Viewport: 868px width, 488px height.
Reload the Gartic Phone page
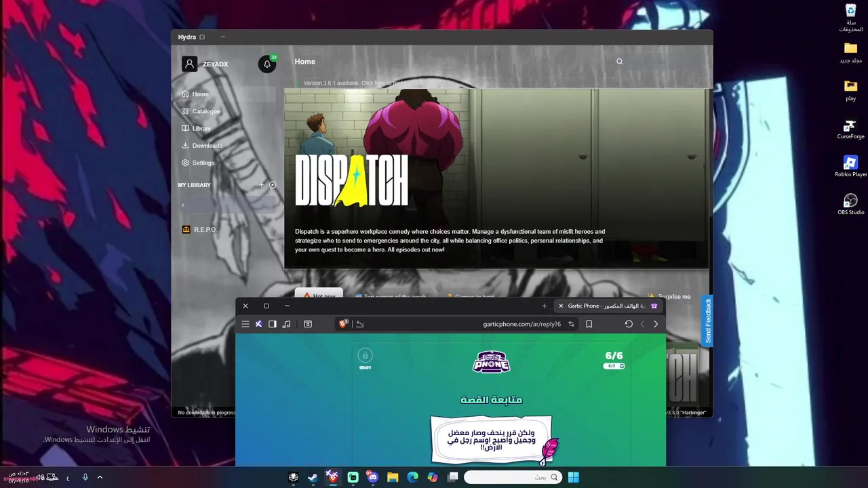(629, 324)
